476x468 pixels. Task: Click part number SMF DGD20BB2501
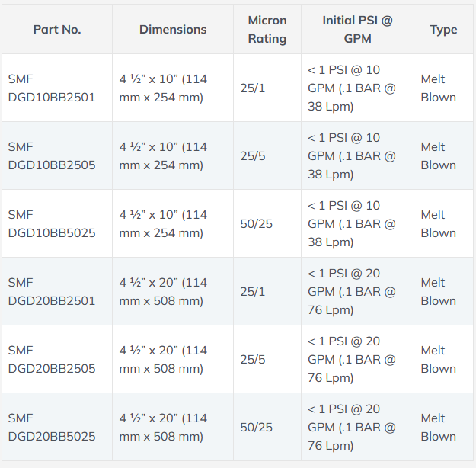point(52,291)
